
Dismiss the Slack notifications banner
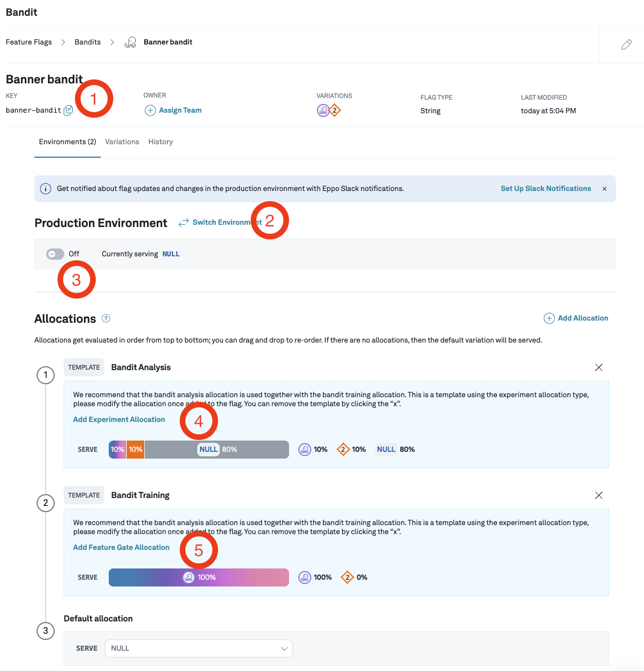click(x=605, y=189)
